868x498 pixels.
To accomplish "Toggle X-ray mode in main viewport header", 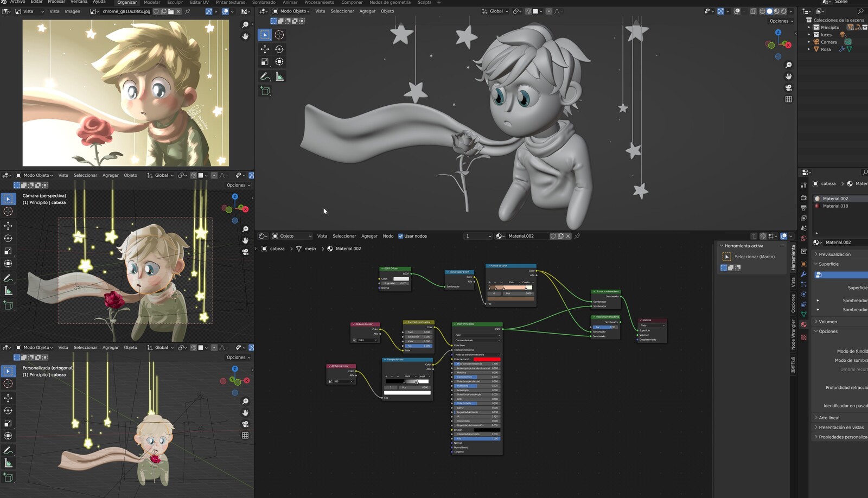I will (753, 11).
